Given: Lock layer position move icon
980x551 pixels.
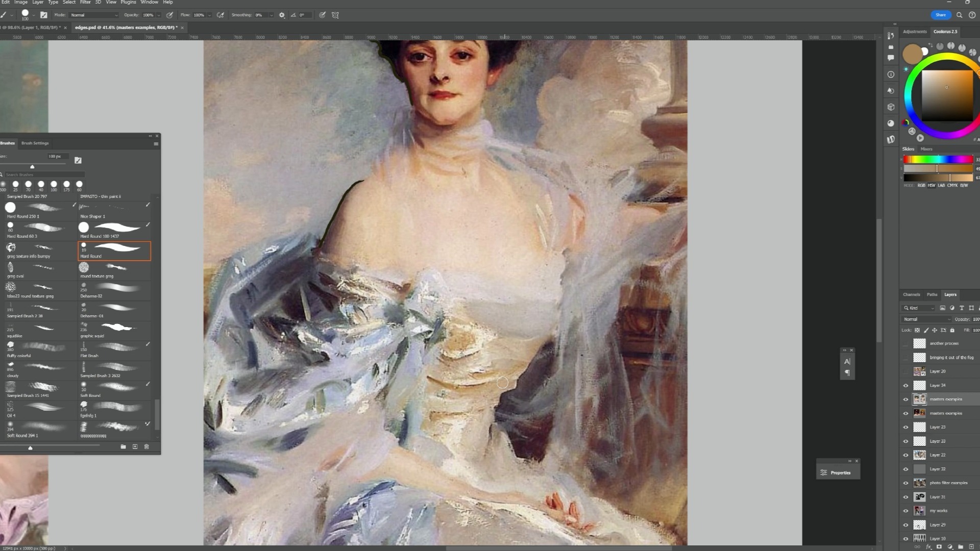Looking at the screenshot, I should pyautogui.click(x=935, y=330).
